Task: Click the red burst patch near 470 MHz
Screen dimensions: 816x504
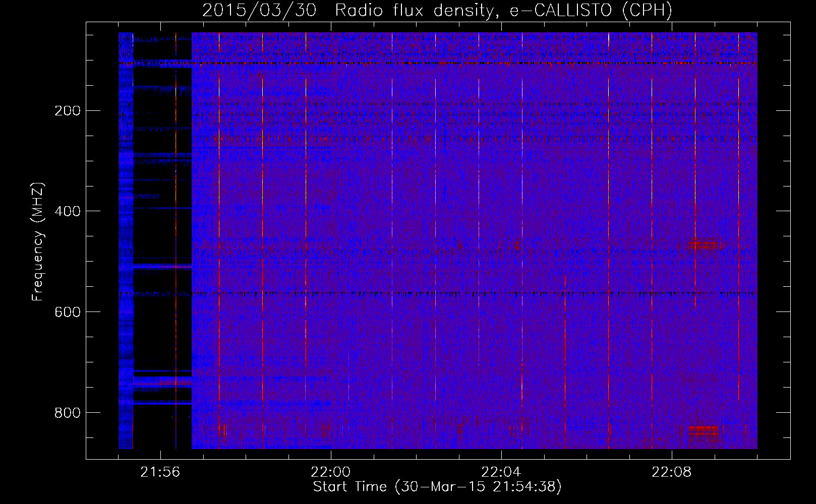Action: (704, 245)
